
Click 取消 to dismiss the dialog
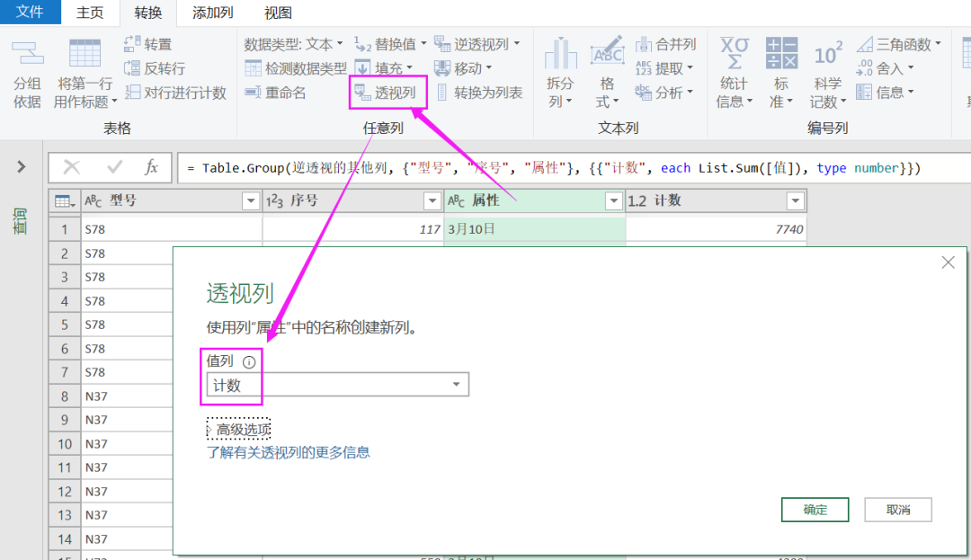click(898, 510)
